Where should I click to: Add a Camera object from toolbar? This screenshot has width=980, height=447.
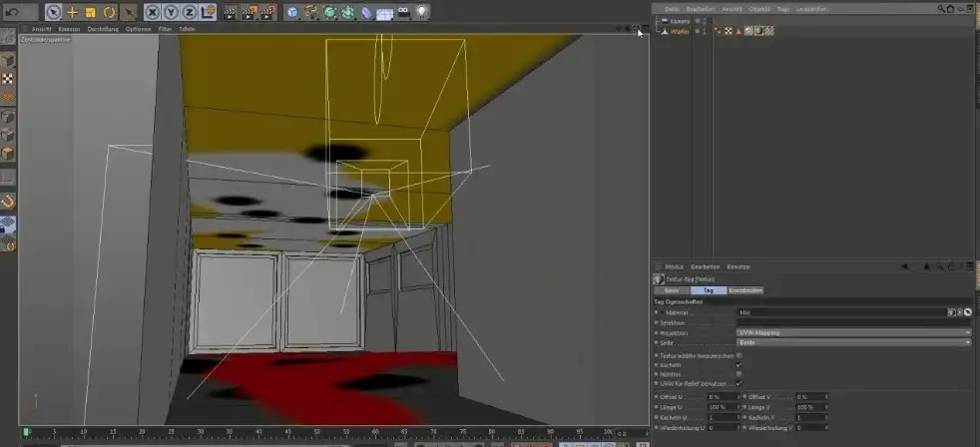[x=404, y=12]
